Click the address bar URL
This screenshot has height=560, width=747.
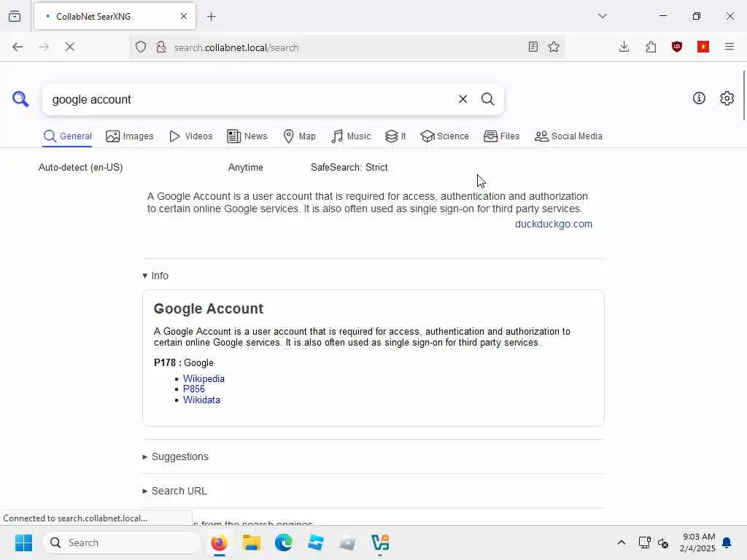pyautogui.click(x=236, y=47)
